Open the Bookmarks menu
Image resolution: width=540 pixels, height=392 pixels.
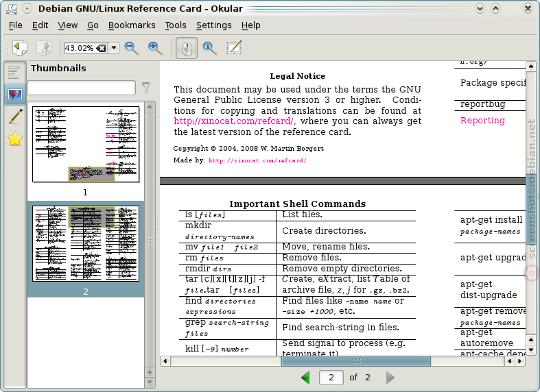[x=132, y=25]
